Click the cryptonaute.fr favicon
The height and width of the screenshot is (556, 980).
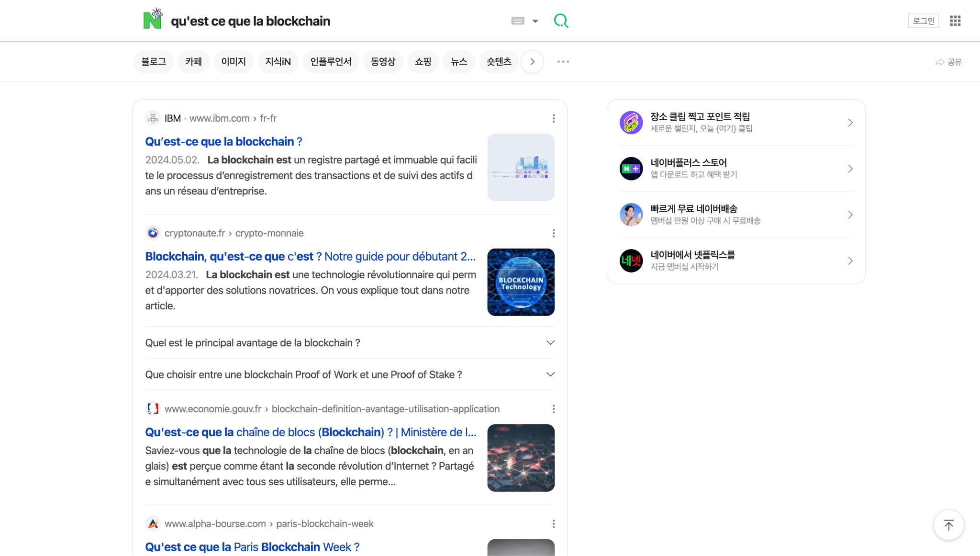coord(153,233)
